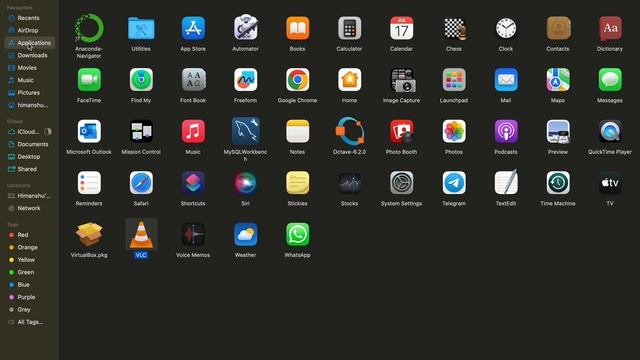Screen dimensions: 640x360
Task: Click the Home app icon
Action: (x=349, y=80)
